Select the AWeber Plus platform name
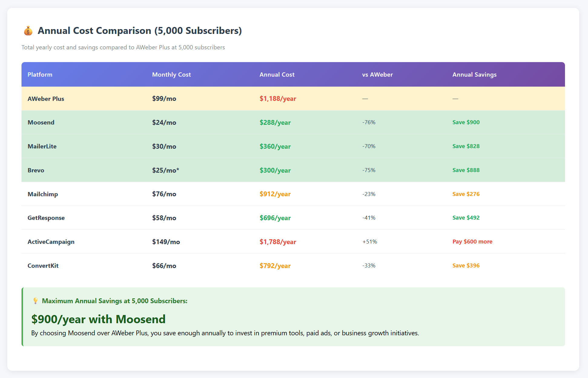Viewport: 588px width, 378px height. (x=46, y=99)
